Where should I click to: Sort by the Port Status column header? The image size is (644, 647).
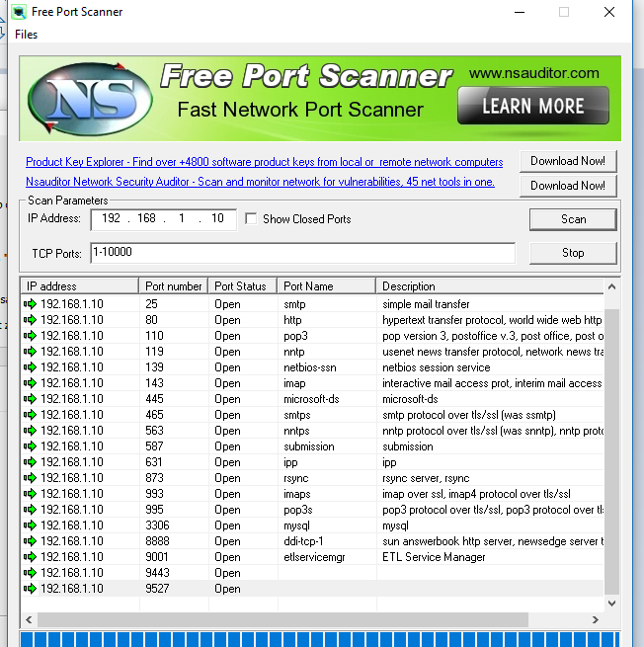(240, 286)
